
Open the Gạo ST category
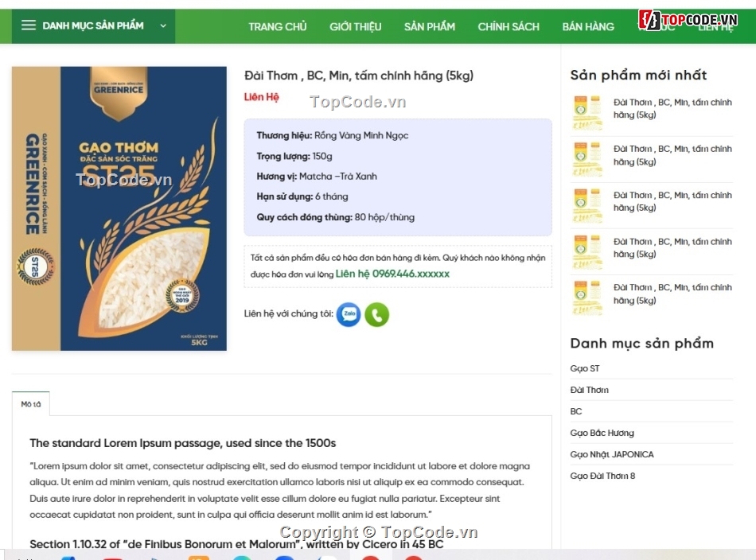(x=585, y=368)
